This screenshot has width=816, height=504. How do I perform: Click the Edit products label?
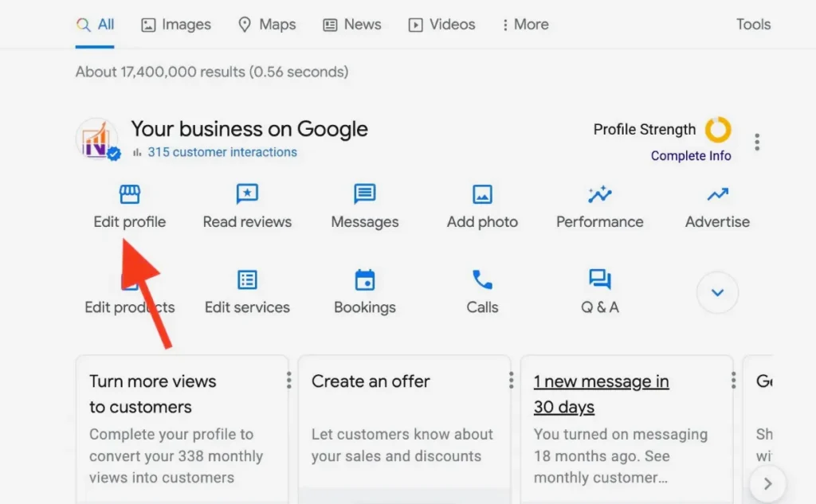point(130,307)
